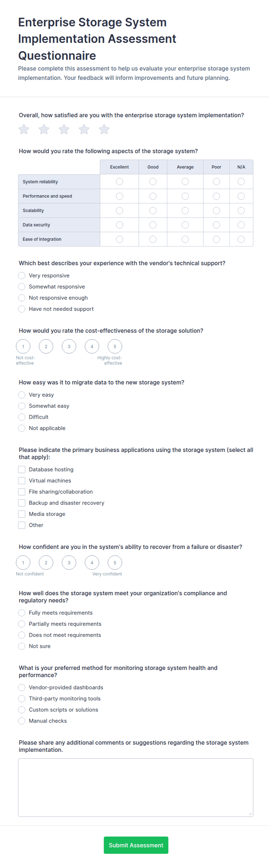Choose recovery confidence rating 3
The width and height of the screenshot is (269, 868).
69,563
